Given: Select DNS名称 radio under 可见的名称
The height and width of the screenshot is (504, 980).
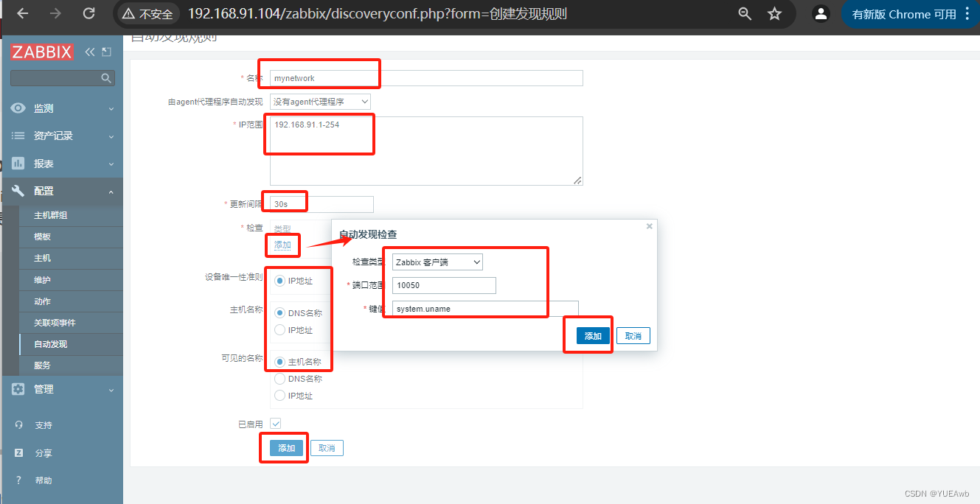Looking at the screenshot, I should [279, 379].
